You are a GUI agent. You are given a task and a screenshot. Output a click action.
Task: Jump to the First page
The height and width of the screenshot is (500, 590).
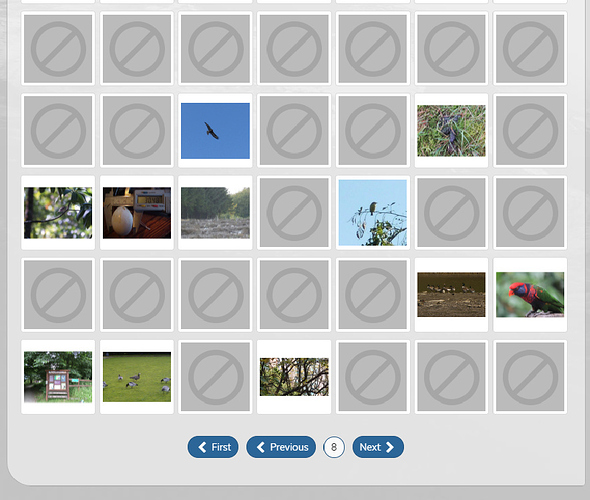pyautogui.click(x=213, y=447)
